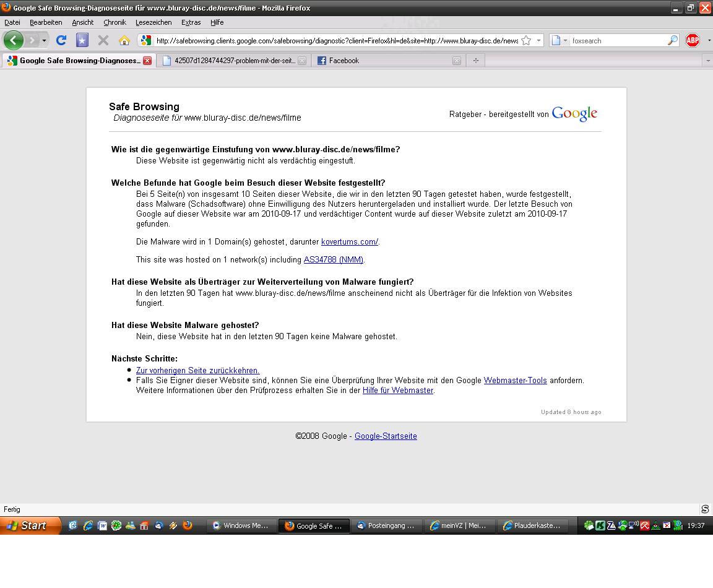
Task: Click into the address bar URL
Action: (337, 40)
